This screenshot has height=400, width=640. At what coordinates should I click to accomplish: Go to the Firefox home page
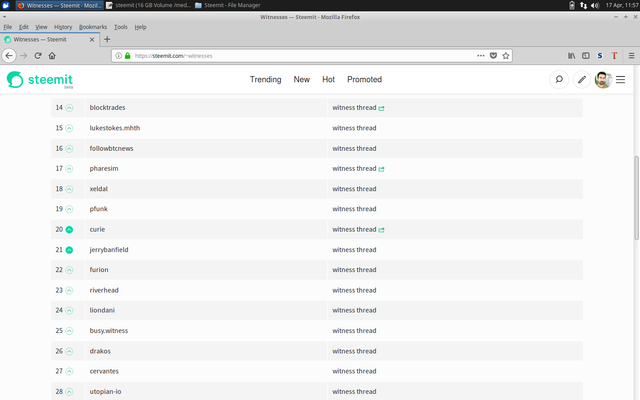52,56
